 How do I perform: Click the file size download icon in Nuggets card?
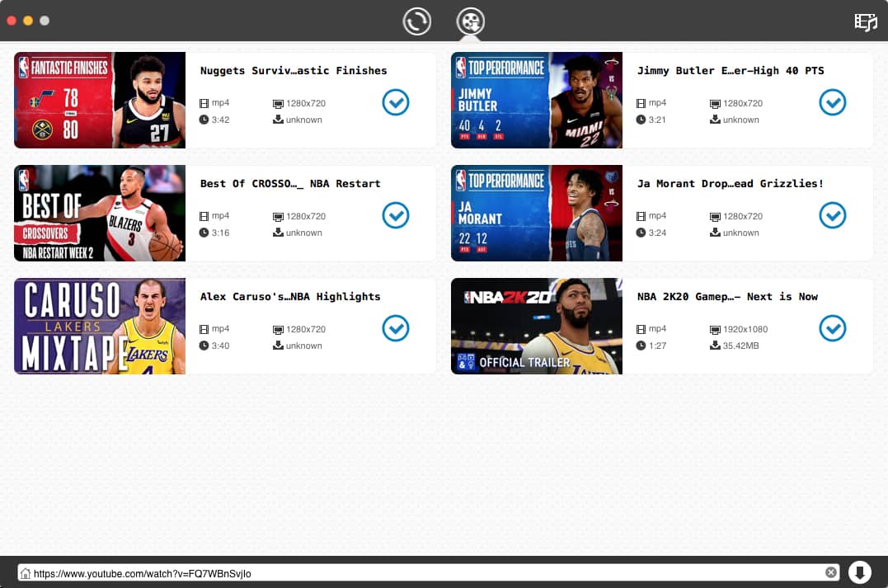(x=278, y=120)
